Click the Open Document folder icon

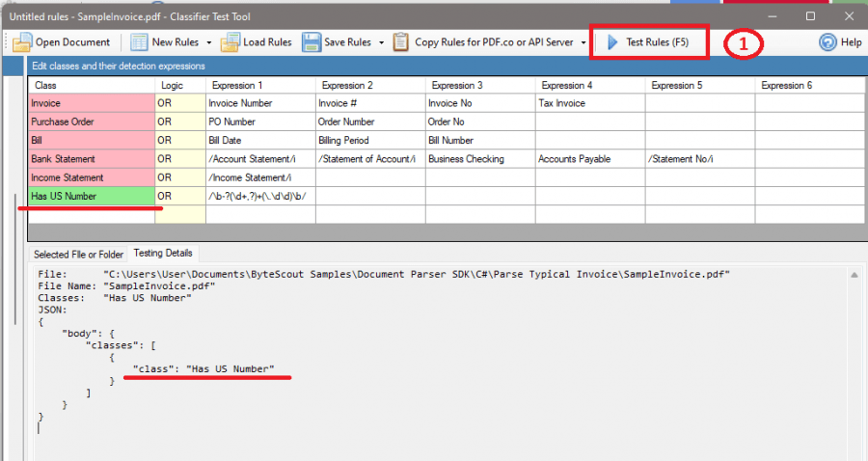click(23, 42)
